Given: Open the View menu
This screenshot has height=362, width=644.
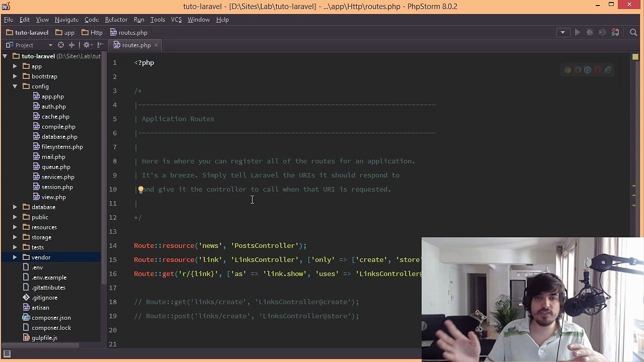Looking at the screenshot, I should point(42,20).
